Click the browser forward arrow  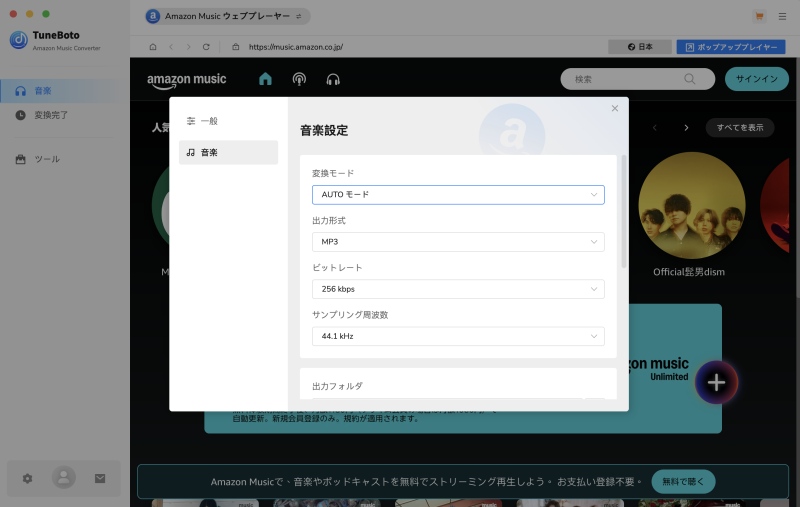(188, 47)
